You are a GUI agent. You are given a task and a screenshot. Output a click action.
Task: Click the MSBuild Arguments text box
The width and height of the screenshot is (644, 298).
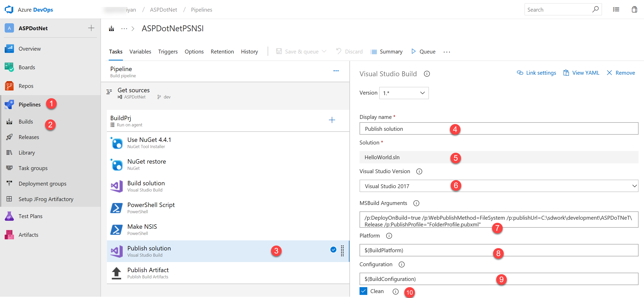click(x=499, y=220)
